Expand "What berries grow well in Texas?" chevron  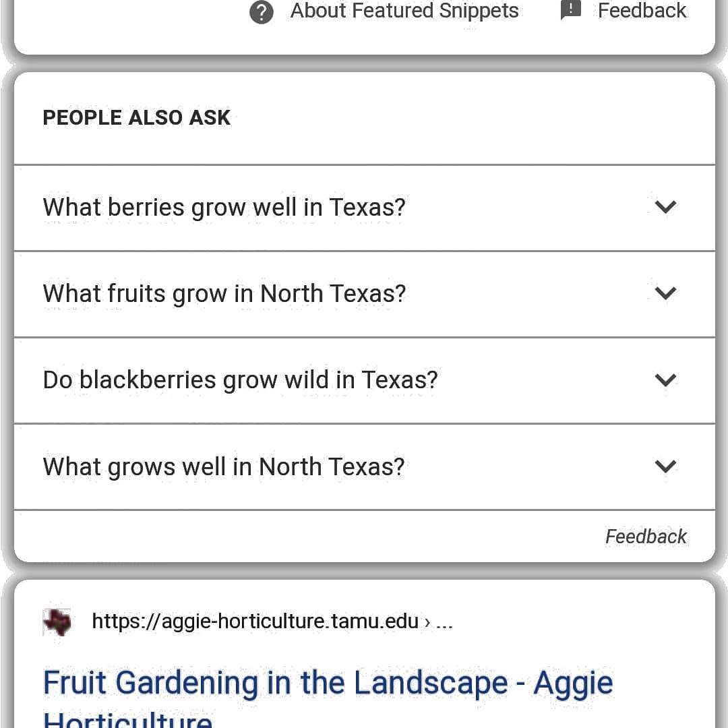(x=665, y=207)
